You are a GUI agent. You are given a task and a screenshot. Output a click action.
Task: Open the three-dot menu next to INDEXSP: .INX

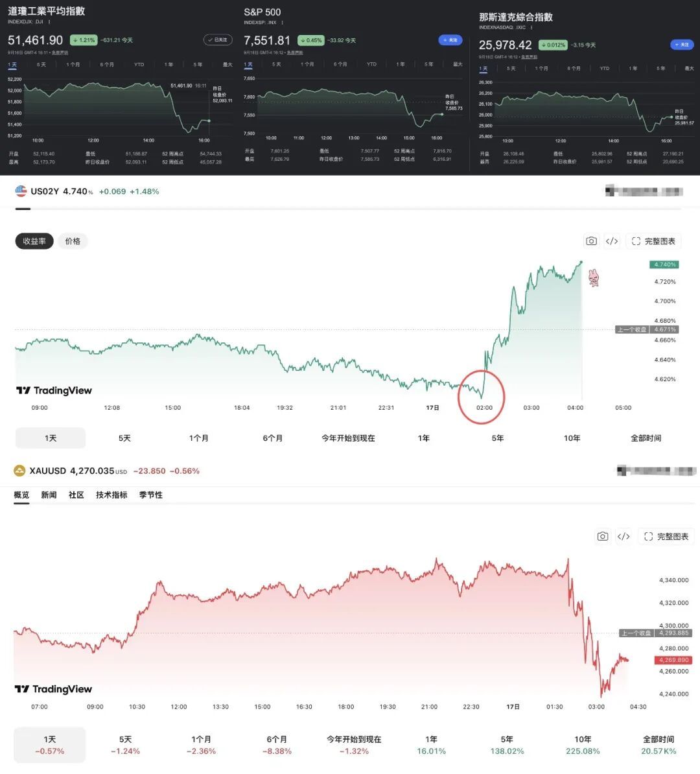click(283, 22)
